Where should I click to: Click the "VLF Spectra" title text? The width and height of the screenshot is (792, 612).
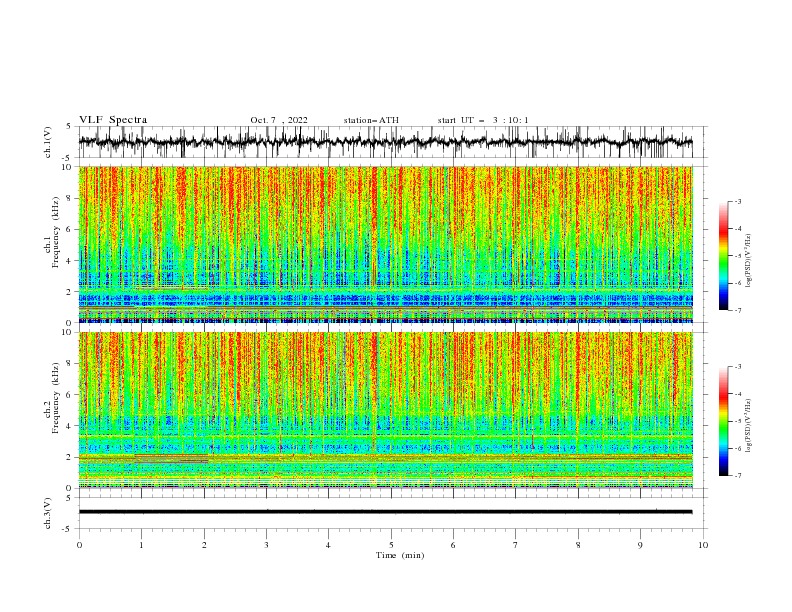click(x=113, y=120)
